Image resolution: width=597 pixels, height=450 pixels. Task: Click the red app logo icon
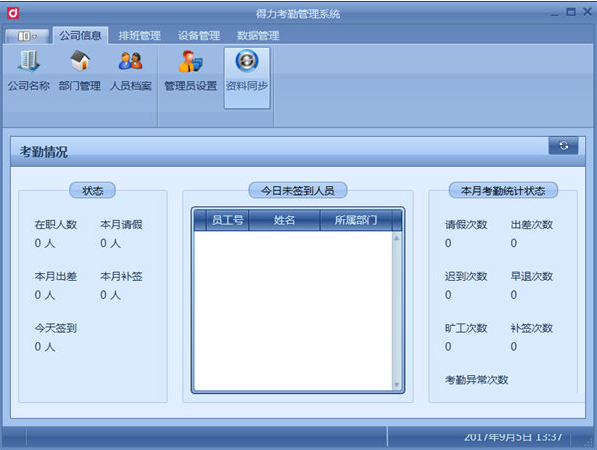13,13
